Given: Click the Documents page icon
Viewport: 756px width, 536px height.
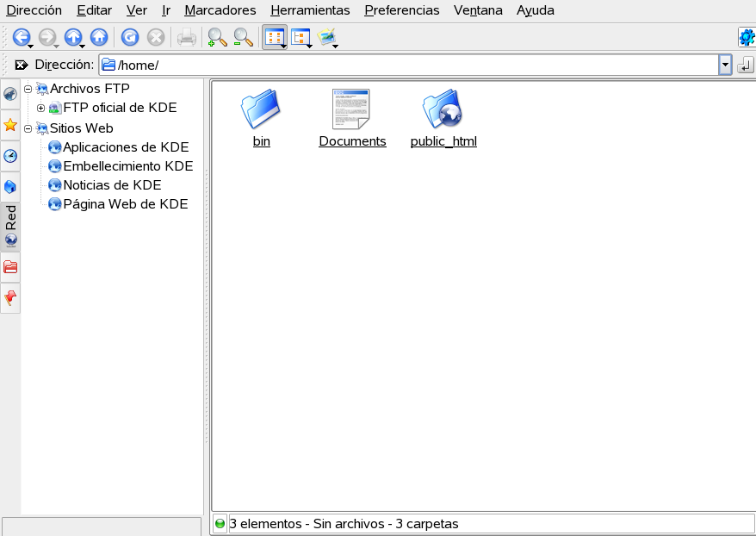Looking at the screenshot, I should click(x=351, y=109).
